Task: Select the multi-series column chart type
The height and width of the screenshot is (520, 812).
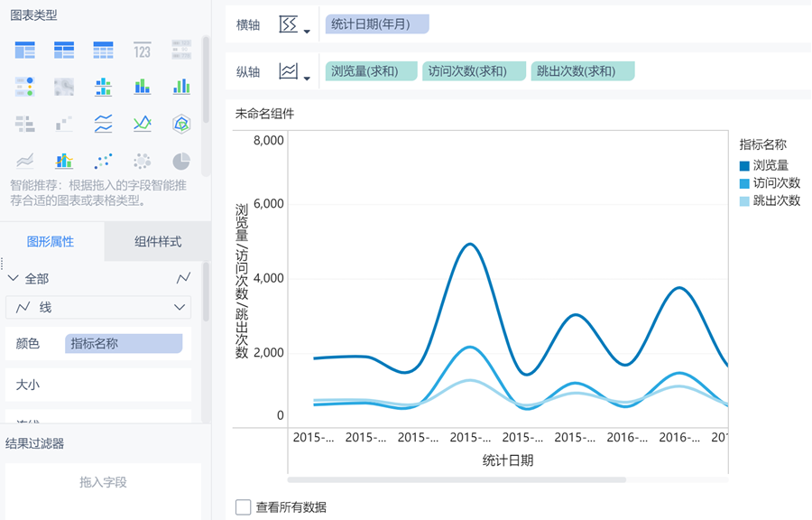Action: tap(181, 87)
